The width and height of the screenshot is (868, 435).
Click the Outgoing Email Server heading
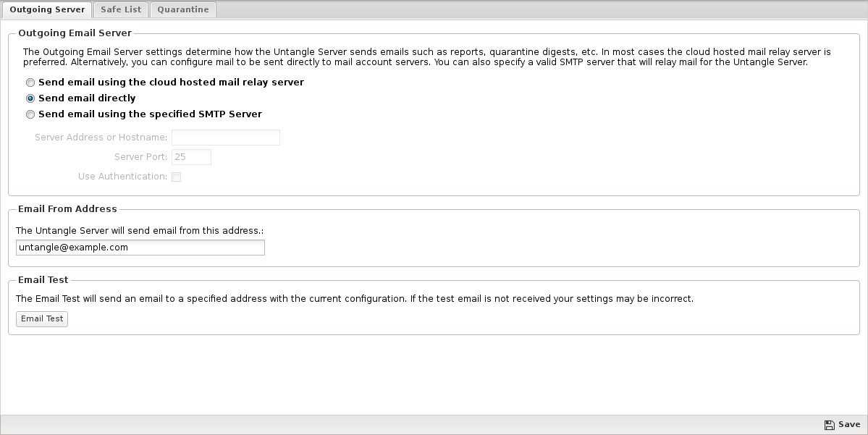point(75,33)
